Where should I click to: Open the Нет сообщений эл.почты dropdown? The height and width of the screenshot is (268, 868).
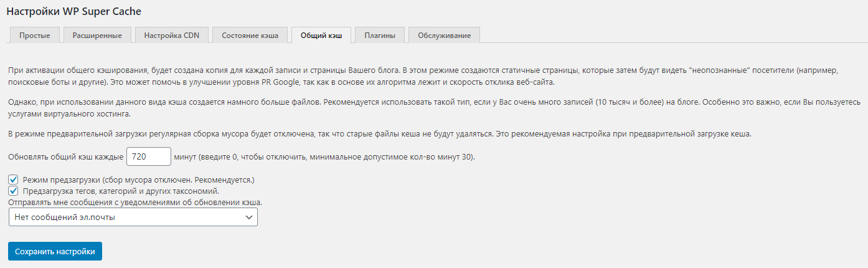pos(133,217)
